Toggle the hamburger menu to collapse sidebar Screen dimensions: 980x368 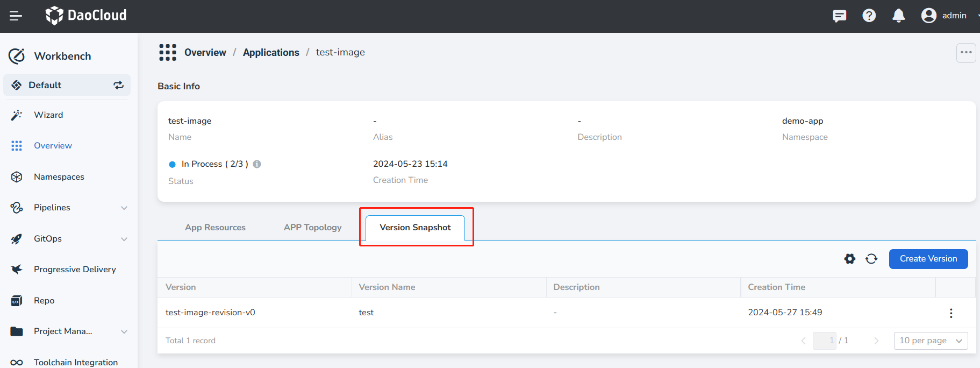(x=16, y=16)
